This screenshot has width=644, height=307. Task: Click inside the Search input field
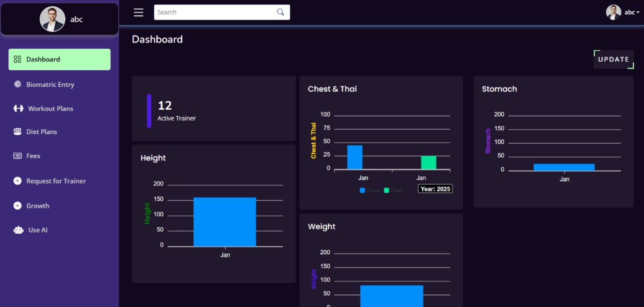(214, 12)
